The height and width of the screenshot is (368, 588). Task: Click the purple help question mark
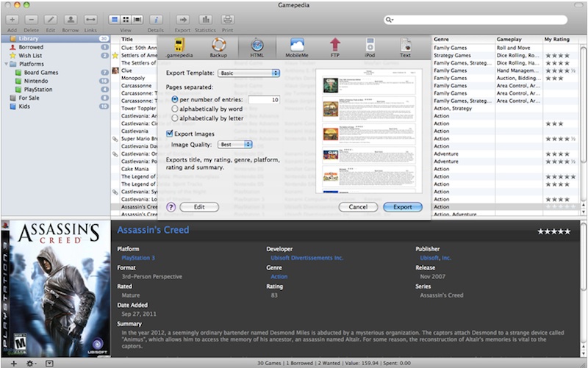[x=171, y=207]
